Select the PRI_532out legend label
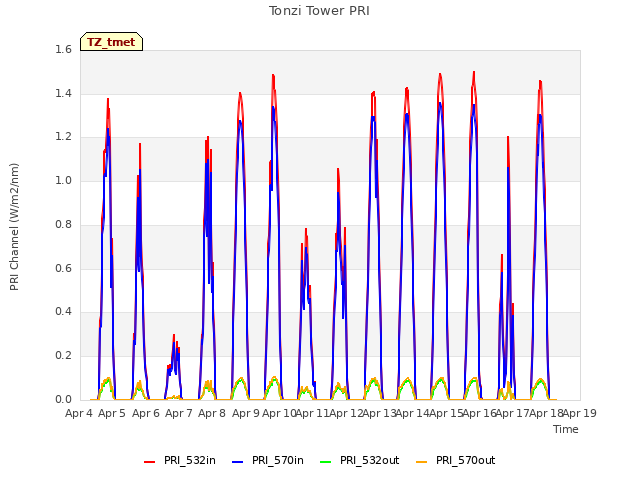640x480 pixels. click(370, 460)
